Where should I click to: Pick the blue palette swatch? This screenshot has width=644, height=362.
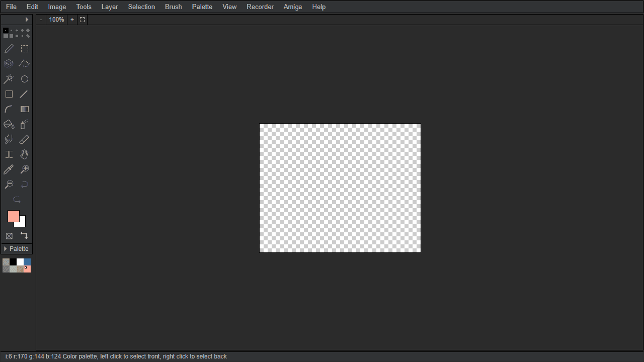(x=27, y=262)
